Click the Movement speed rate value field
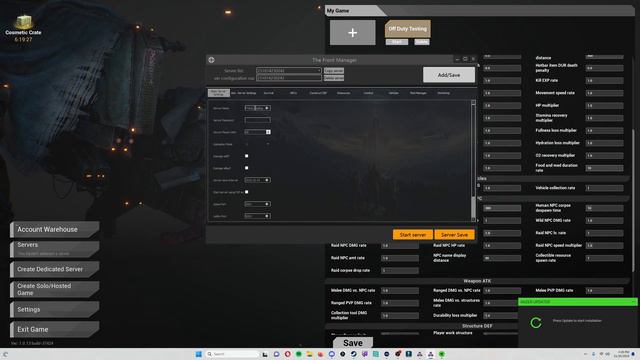The height and width of the screenshot is (360, 640). pos(604,93)
